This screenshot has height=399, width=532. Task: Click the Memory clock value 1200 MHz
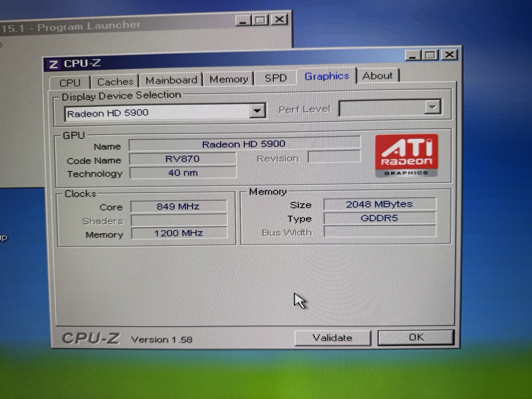tap(179, 233)
